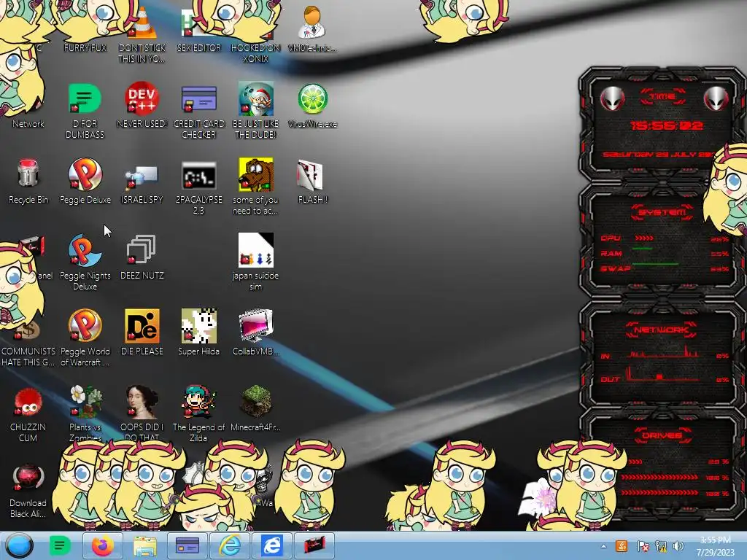
Task: Open the credit card app in taskbar
Action: pos(187,545)
